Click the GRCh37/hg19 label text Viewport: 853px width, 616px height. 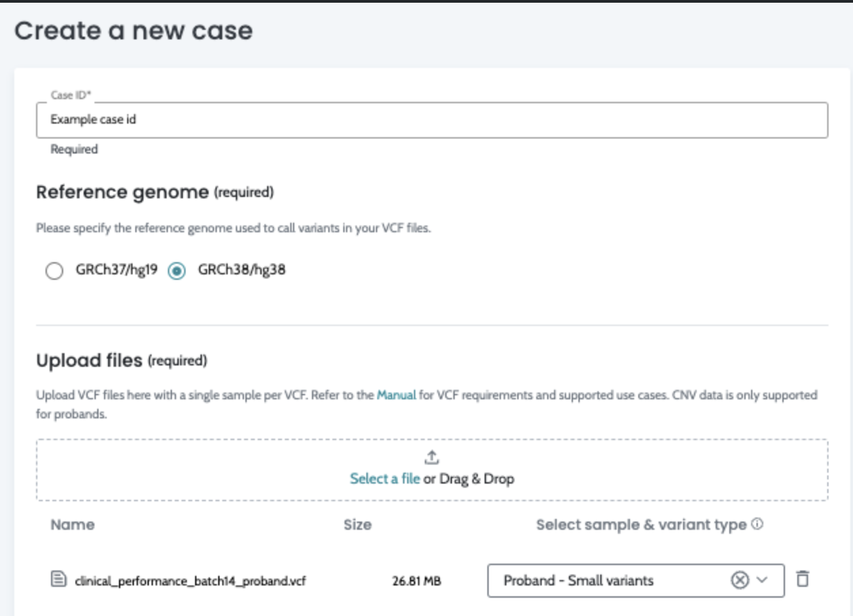pos(116,270)
